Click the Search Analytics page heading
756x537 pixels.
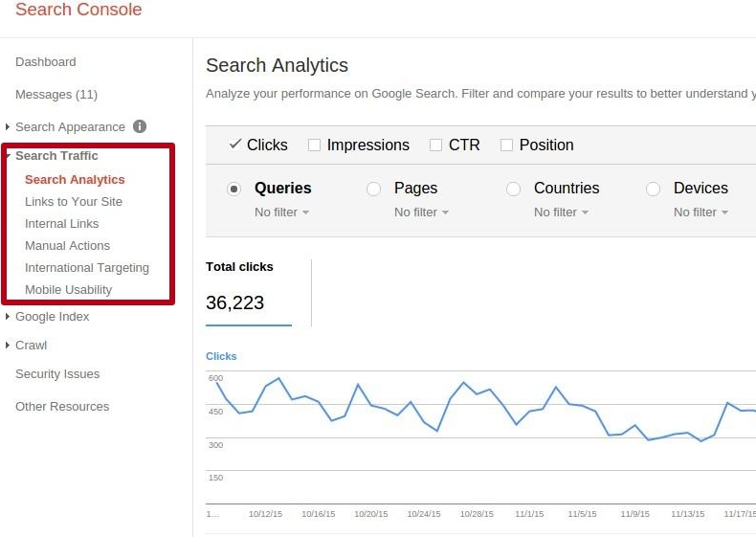(x=277, y=65)
